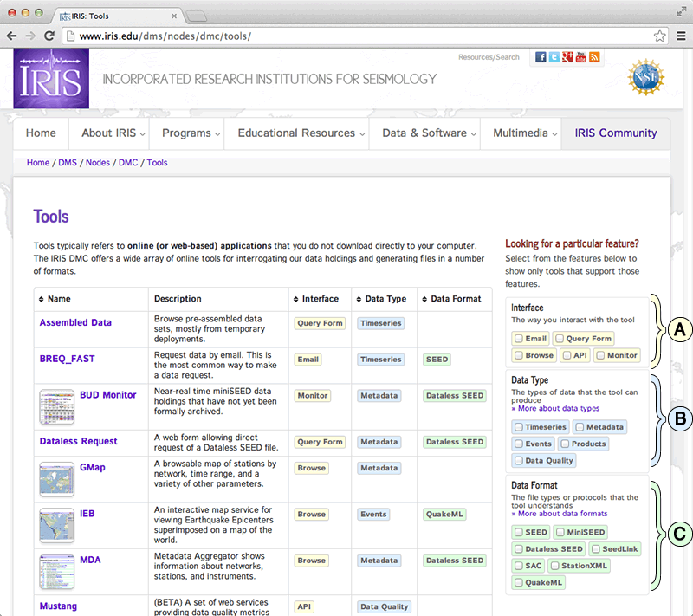Sort table by Data Format arrows
The image size is (693, 616).
(x=424, y=299)
